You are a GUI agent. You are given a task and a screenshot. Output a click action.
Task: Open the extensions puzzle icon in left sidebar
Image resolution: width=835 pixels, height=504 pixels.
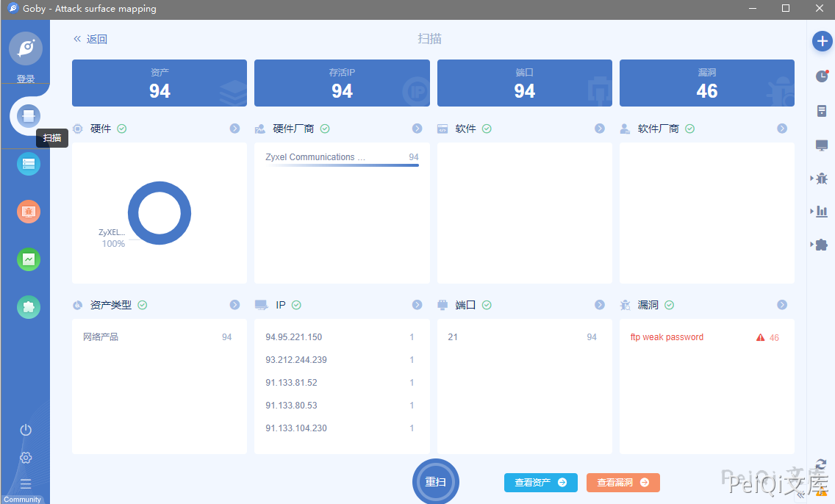[x=29, y=307]
